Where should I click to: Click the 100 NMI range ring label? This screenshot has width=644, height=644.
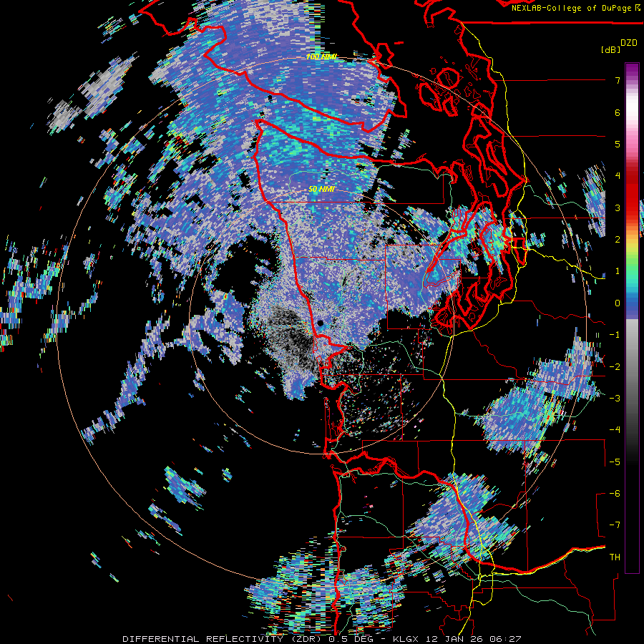coord(321,57)
